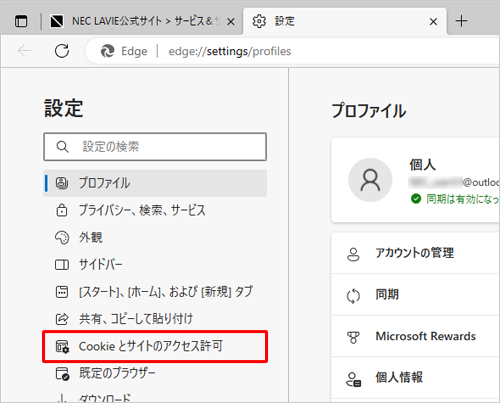Click the person icon beside アカウントの管理
Screen dimensions: 500x403
[x=353, y=254]
